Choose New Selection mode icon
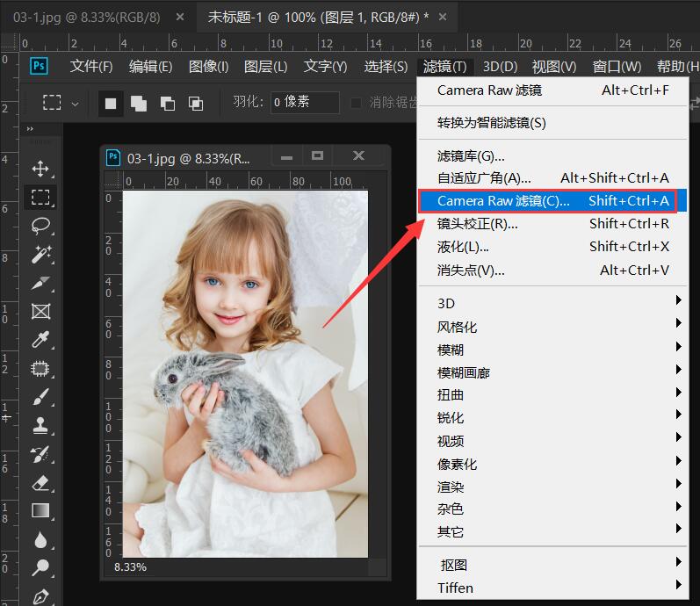Screen dimensions: 700x606 tap(111, 104)
